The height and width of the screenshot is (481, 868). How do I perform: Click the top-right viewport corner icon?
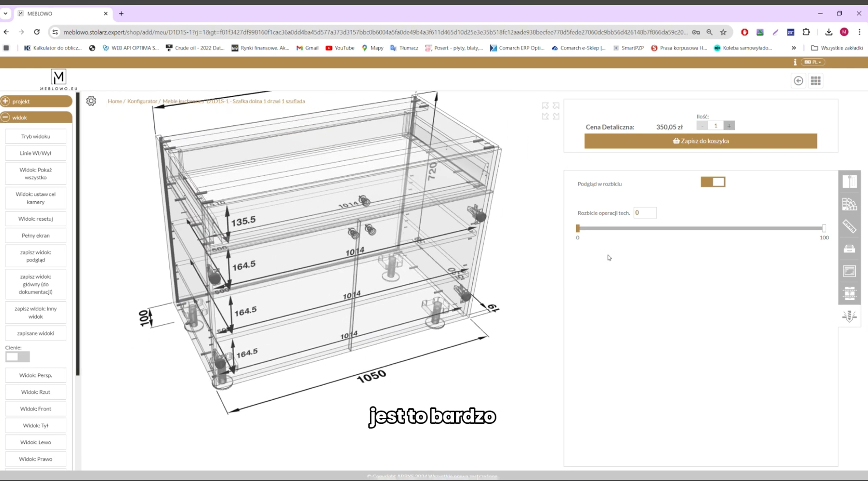[x=556, y=105]
